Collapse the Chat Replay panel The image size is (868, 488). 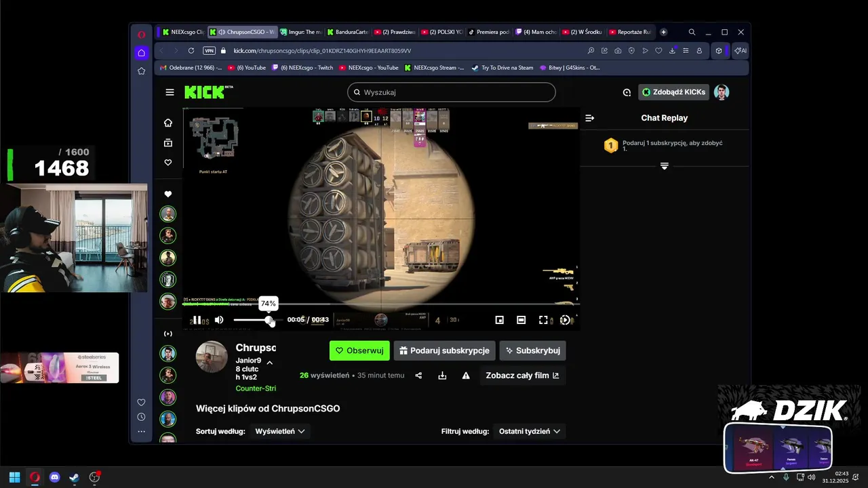590,118
